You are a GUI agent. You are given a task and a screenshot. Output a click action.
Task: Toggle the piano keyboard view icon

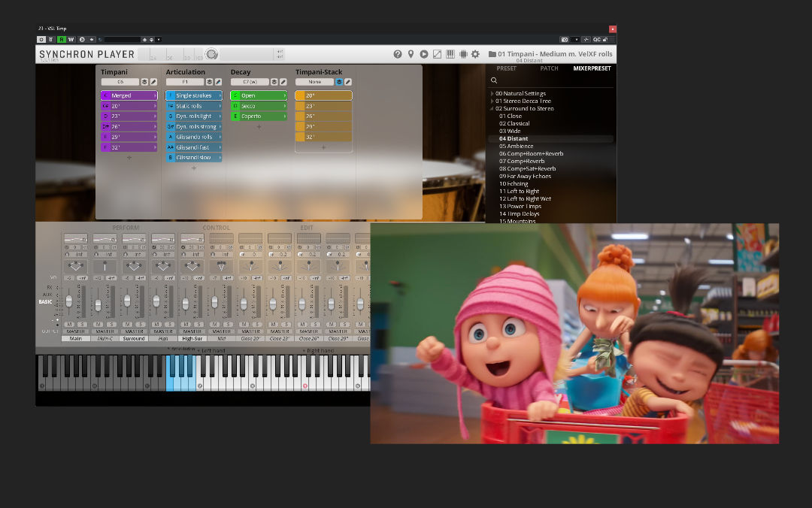[x=450, y=54]
